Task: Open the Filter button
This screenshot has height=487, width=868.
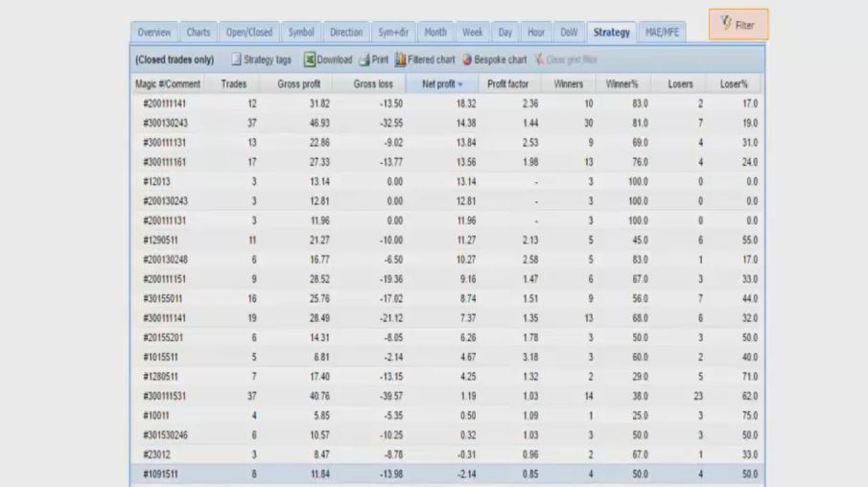Action: (x=739, y=24)
